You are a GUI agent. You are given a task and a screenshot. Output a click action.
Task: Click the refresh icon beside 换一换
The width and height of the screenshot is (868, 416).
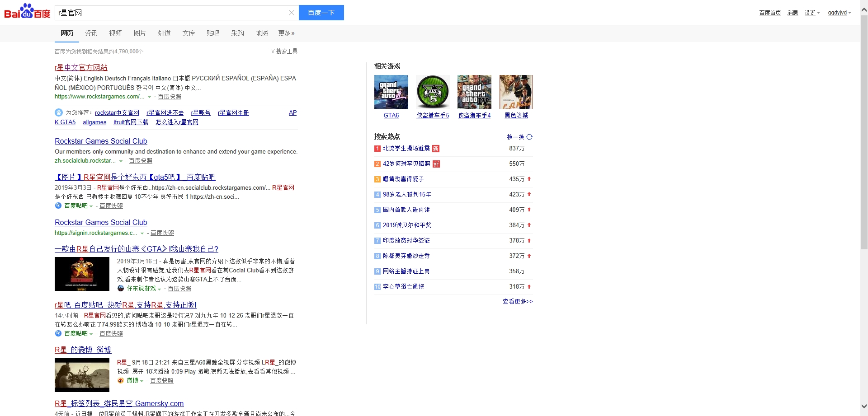tap(529, 137)
